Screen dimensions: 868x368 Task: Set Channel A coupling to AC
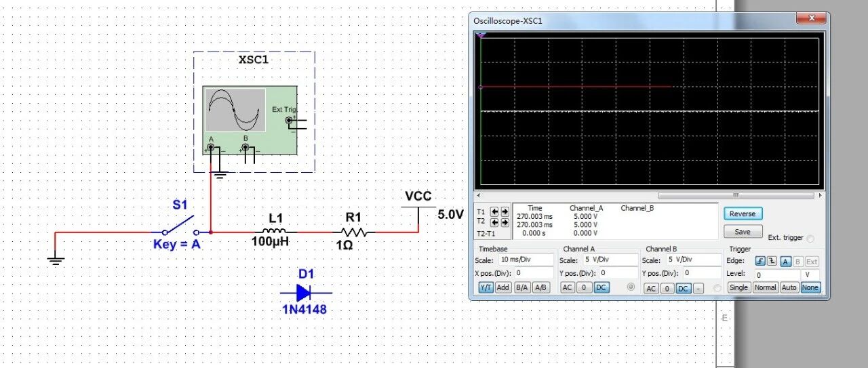(x=568, y=288)
